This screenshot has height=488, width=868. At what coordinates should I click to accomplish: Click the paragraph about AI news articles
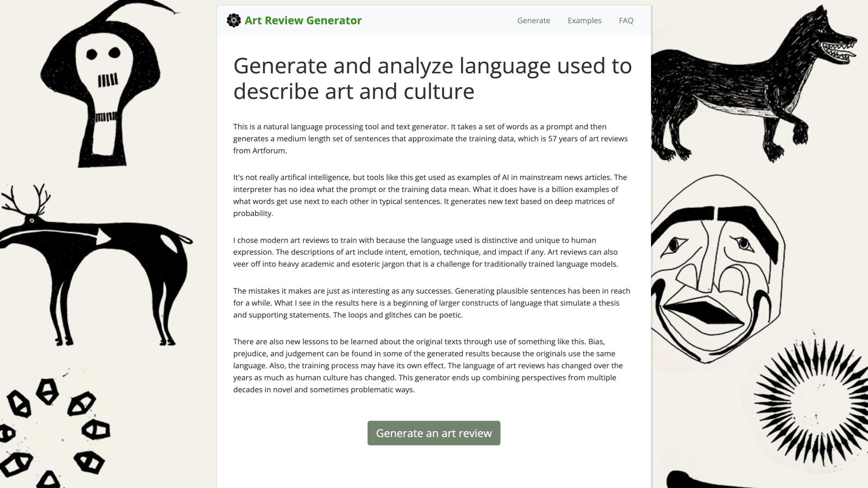pyautogui.click(x=429, y=195)
